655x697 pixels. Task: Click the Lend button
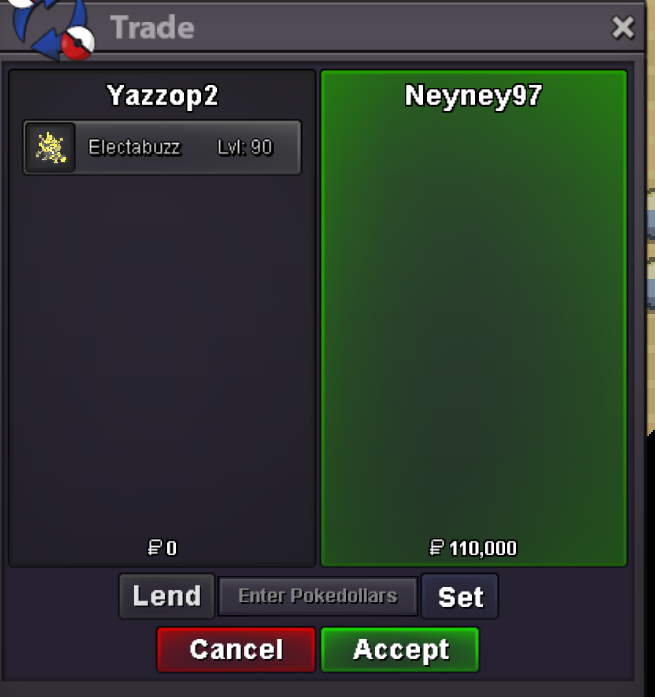[x=167, y=596]
